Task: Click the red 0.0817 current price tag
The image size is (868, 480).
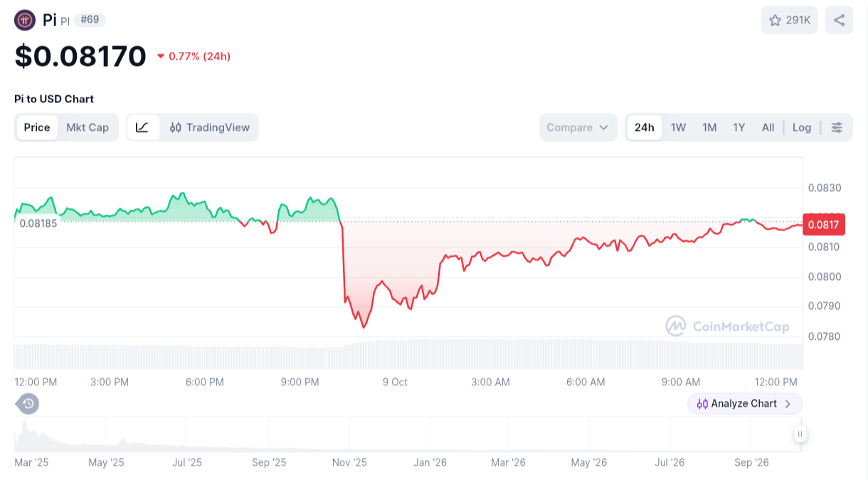Action: (x=823, y=225)
